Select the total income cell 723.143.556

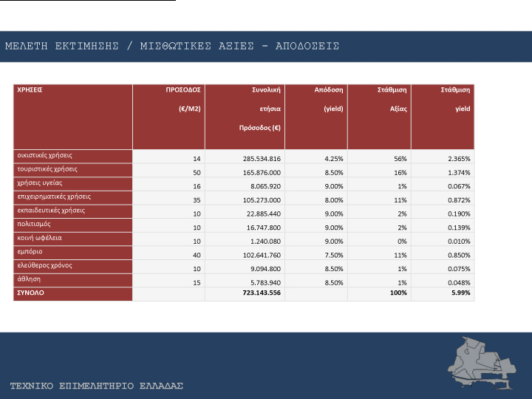262,294
